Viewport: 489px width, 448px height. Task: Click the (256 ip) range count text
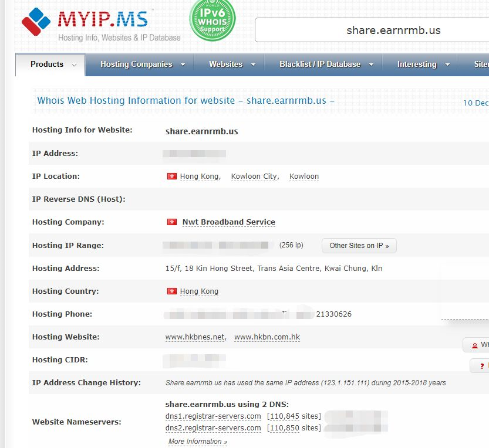[291, 245]
